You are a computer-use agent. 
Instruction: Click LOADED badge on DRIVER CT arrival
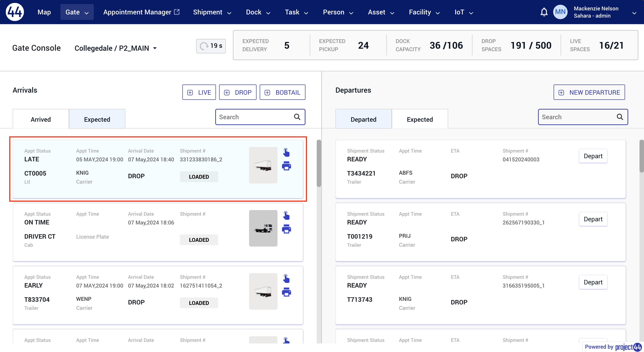pos(199,240)
